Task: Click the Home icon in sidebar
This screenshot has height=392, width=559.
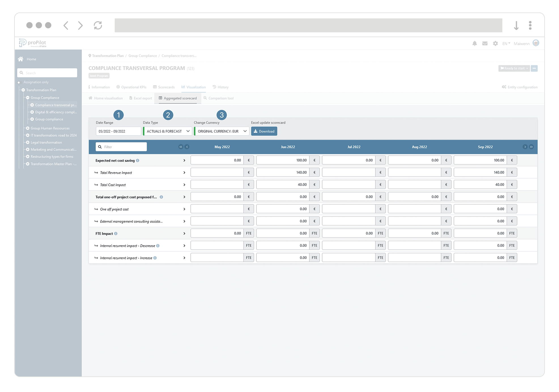Action: click(x=21, y=59)
